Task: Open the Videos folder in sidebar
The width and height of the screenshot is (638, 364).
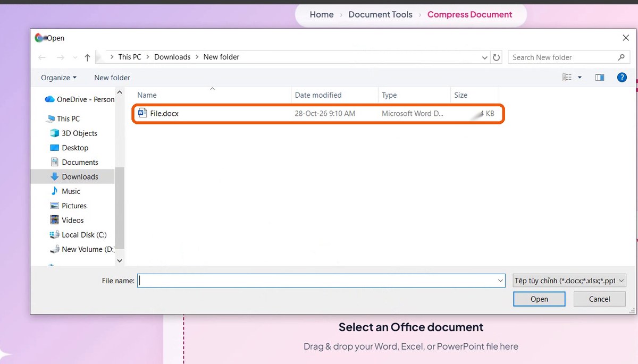Action: 67,220
